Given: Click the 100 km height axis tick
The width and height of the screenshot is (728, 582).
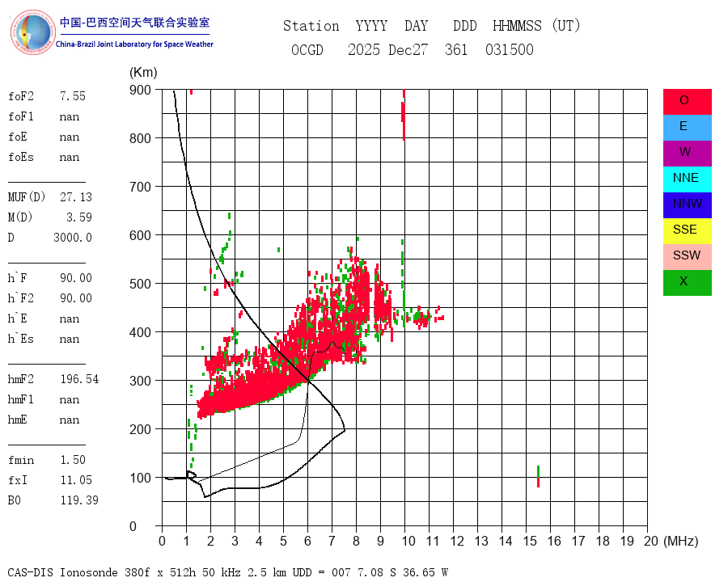Looking at the screenshot, I should (140, 478).
